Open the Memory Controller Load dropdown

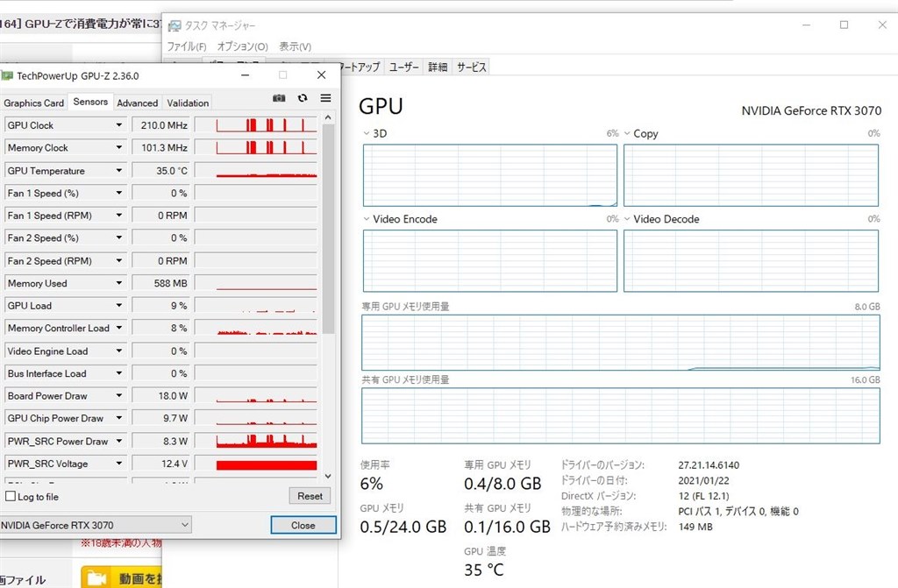coord(118,328)
